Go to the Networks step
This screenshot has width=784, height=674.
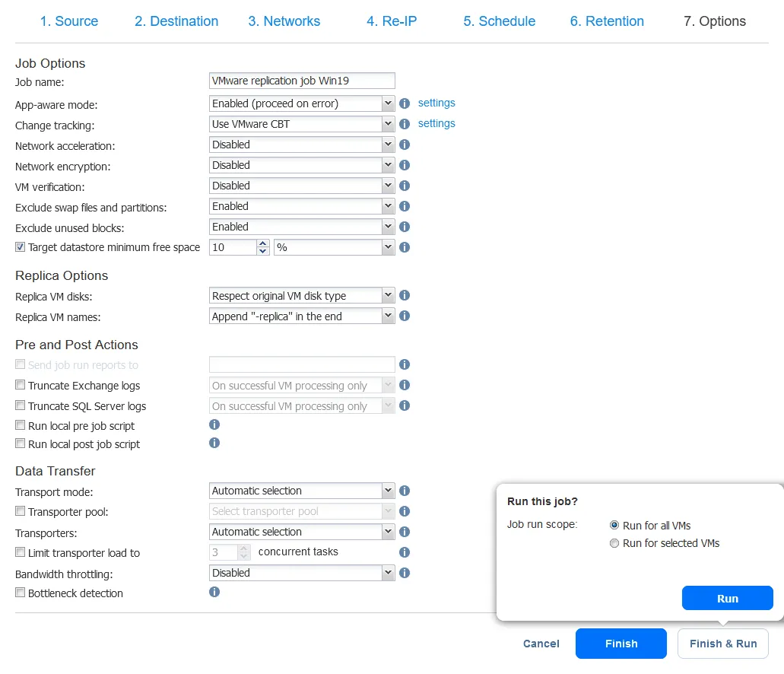284,21
